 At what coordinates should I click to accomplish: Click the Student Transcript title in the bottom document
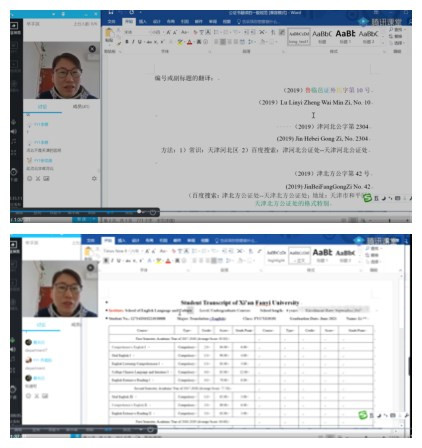coord(240,303)
